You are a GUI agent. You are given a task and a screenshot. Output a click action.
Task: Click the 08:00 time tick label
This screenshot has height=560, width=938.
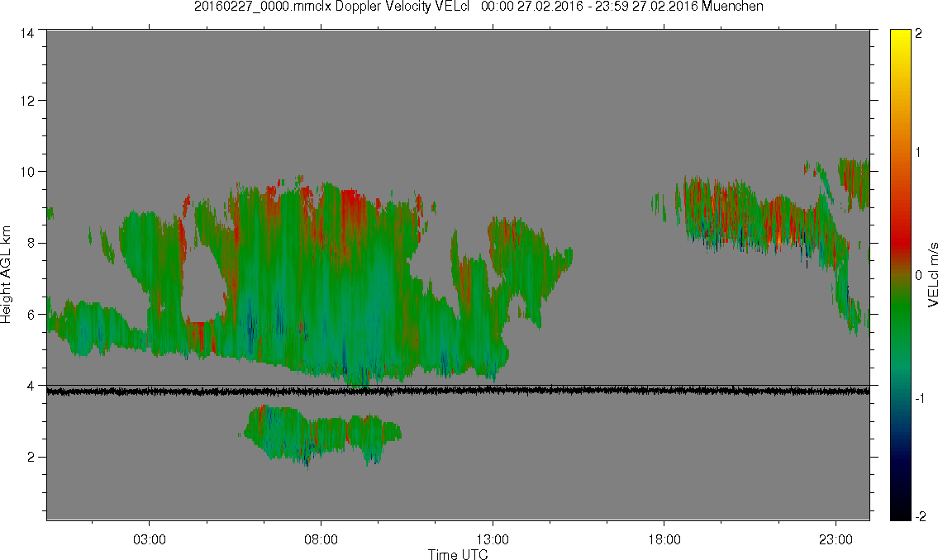coord(321,539)
